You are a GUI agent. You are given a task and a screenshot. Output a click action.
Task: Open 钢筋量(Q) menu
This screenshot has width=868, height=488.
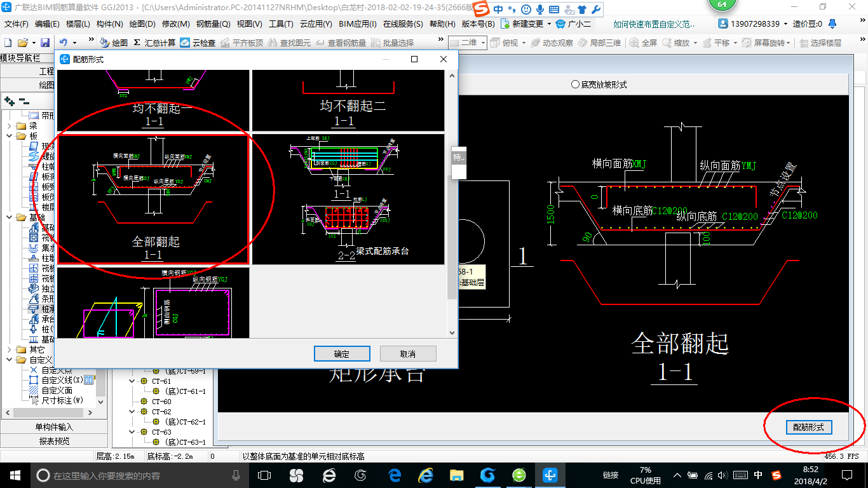coord(214,24)
